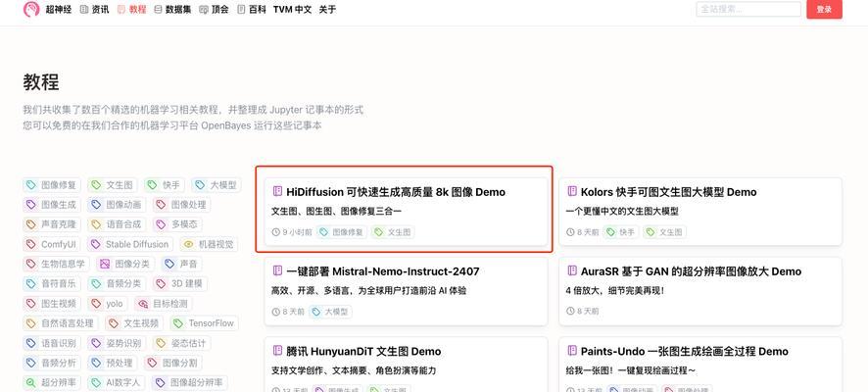This screenshot has height=392, width=868.
Task: Open the 关于 page
Action: click(327, 10)
